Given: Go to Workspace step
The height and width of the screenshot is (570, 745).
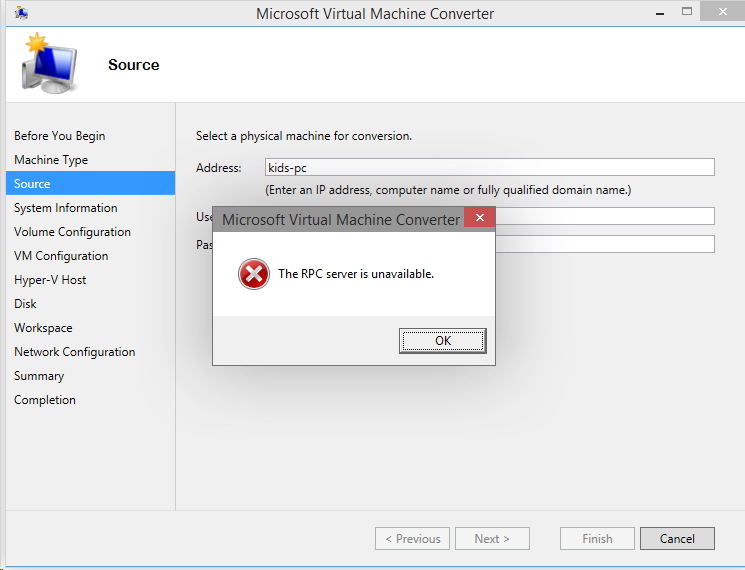Looking at the screenshot, I should tap(43, 328).
